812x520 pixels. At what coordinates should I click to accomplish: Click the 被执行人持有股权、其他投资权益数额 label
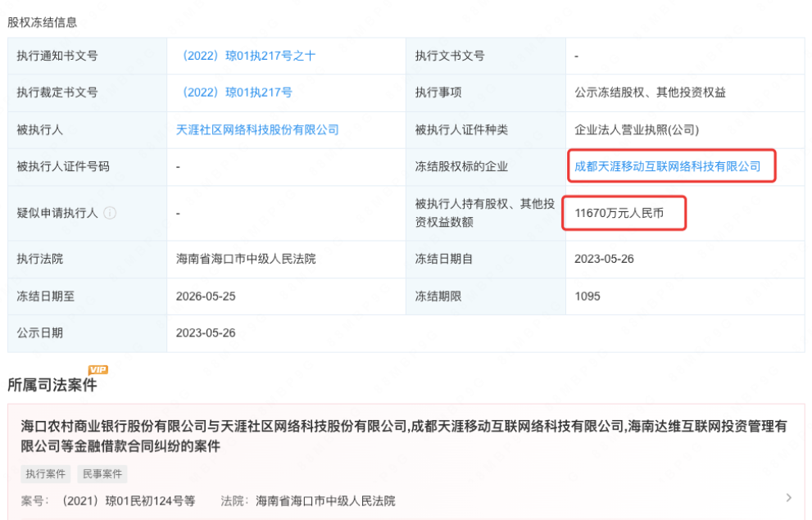click(x=485, y=213)
